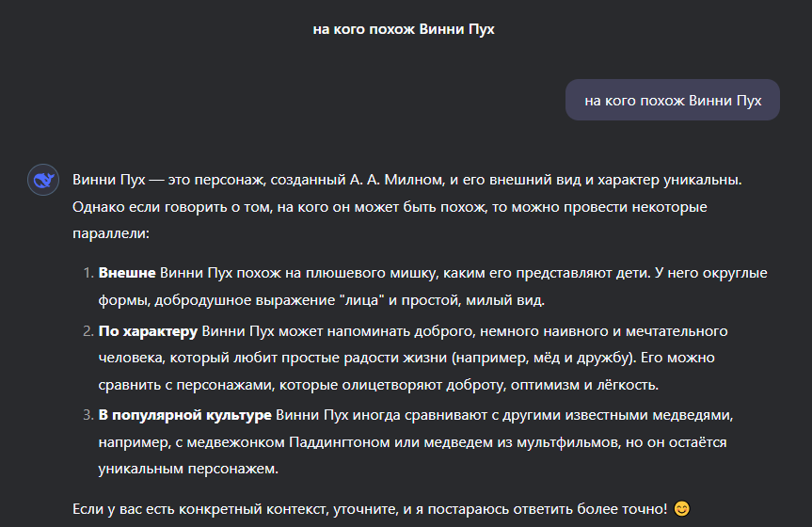
Task: Click the bold text "По характеру"
Action: click(148, 331)
